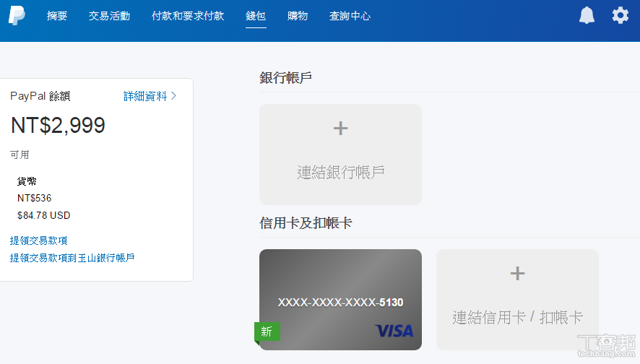Click the $84.78 USD balance
Image resolution: width=640 pixels, height=364 pixels.
coord(43,215)
